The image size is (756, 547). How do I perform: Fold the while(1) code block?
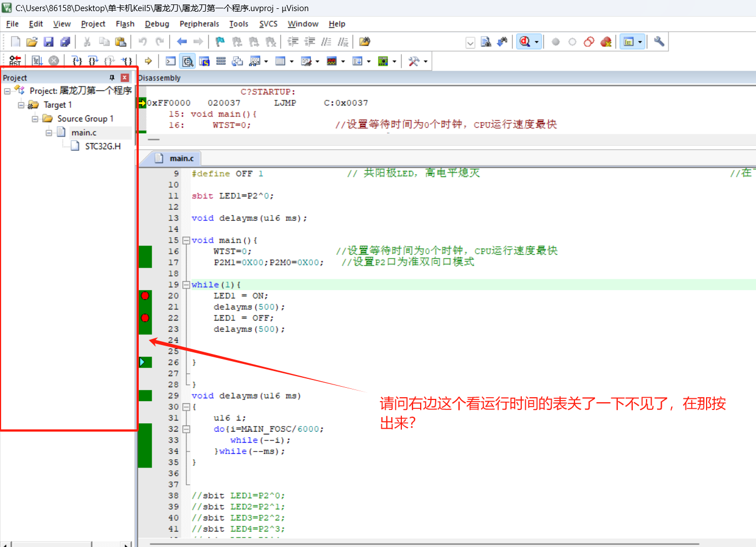pos(186,285)
